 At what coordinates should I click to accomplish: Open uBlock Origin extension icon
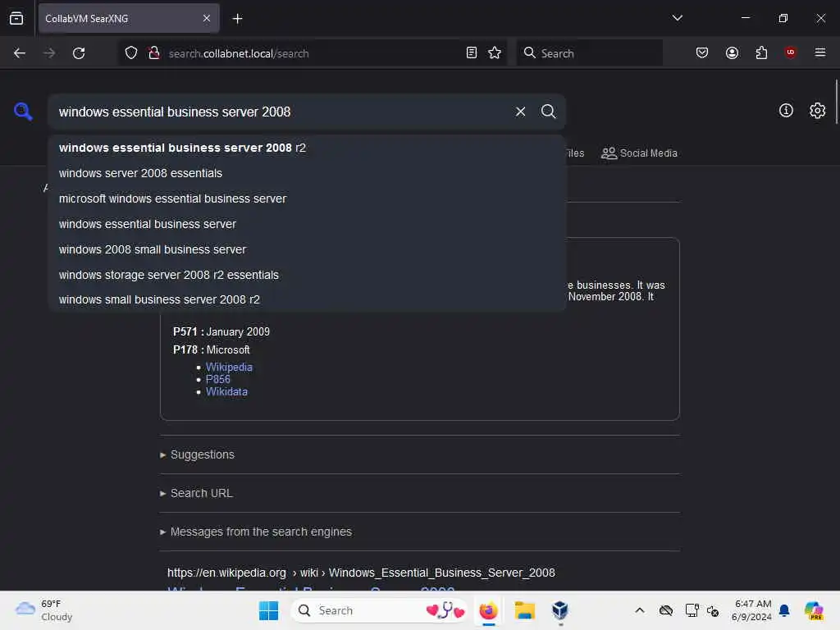[x=790, y=52]
